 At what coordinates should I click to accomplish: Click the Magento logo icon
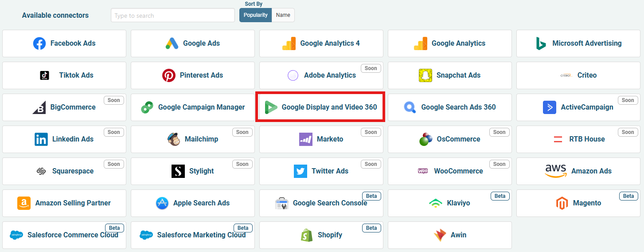(x=562, y=203)
